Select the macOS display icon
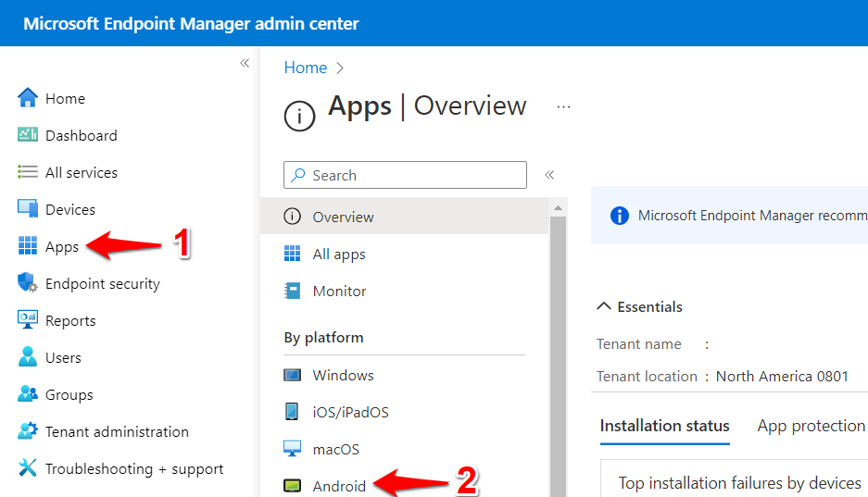The image size is (868, 497). point(293,448)
